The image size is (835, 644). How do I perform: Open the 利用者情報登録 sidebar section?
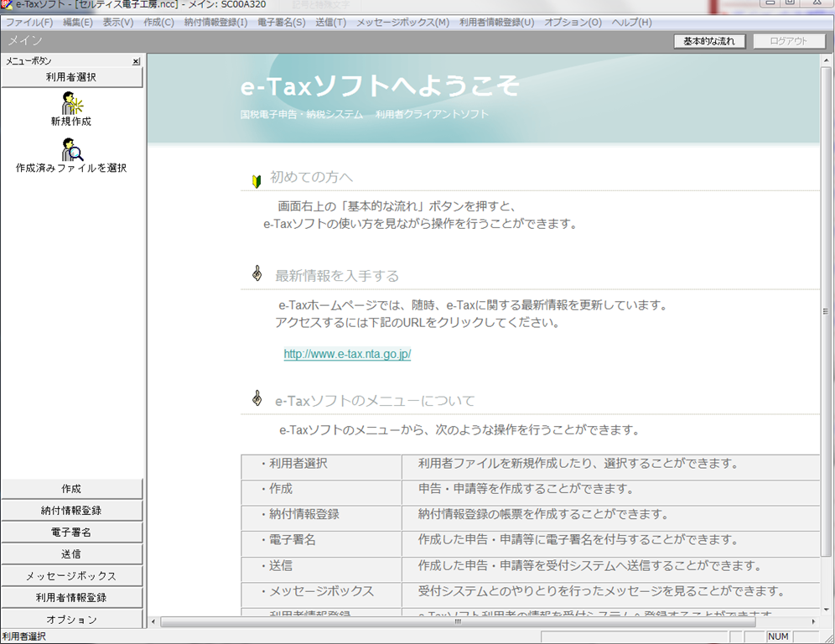coord(72,598)
